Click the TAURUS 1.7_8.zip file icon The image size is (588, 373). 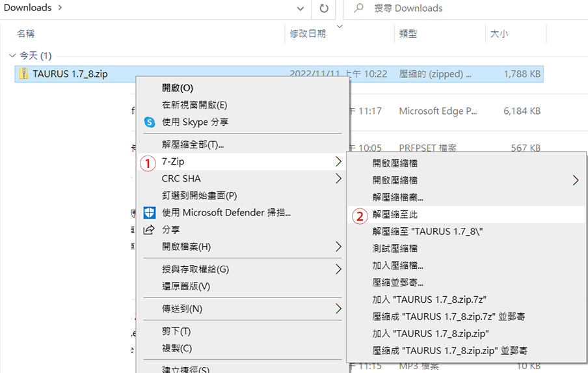click(x=23, y=74)
